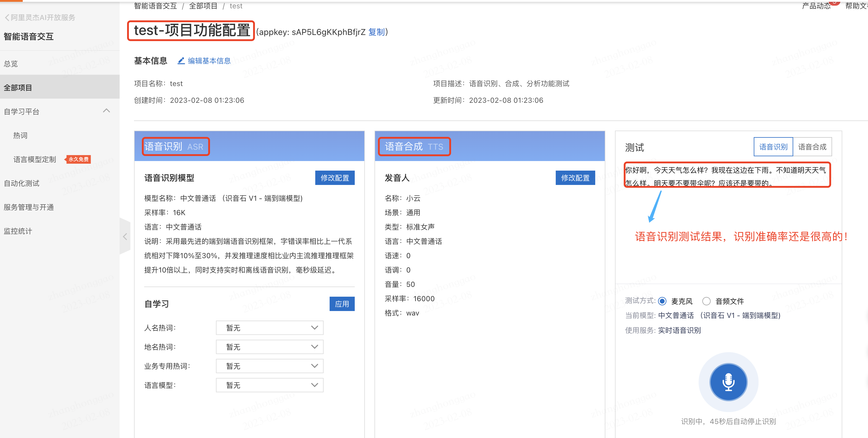Open 热词 in the sidebar
The height and width of the screenshot is (438, 868).
coord(20,135)
